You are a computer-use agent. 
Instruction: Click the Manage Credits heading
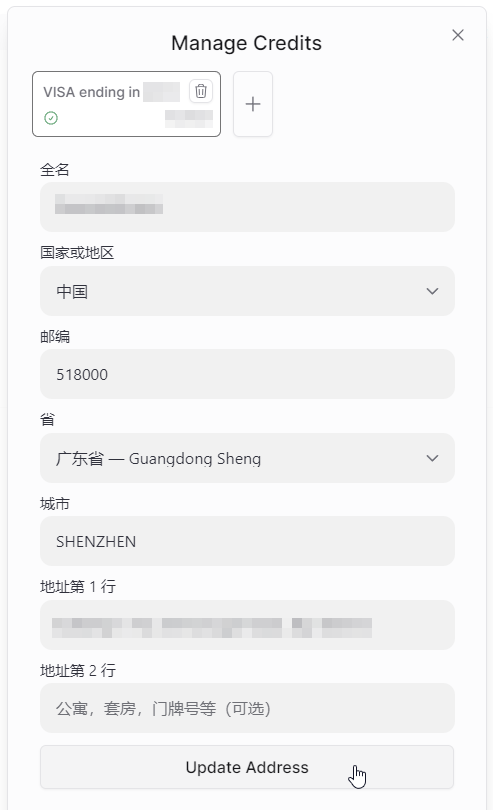(246, 43)
